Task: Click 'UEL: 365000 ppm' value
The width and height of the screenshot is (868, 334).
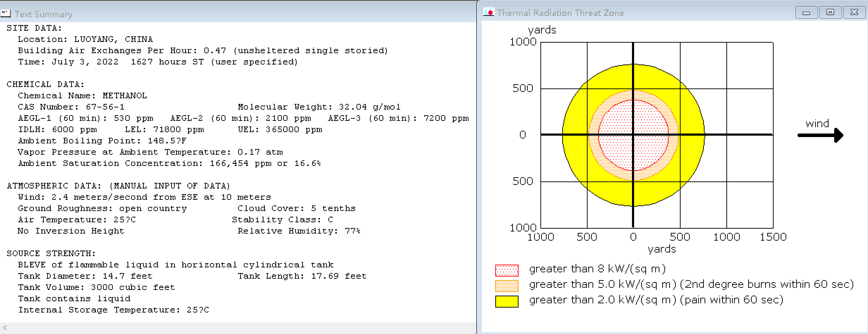Action: point(280,129)
